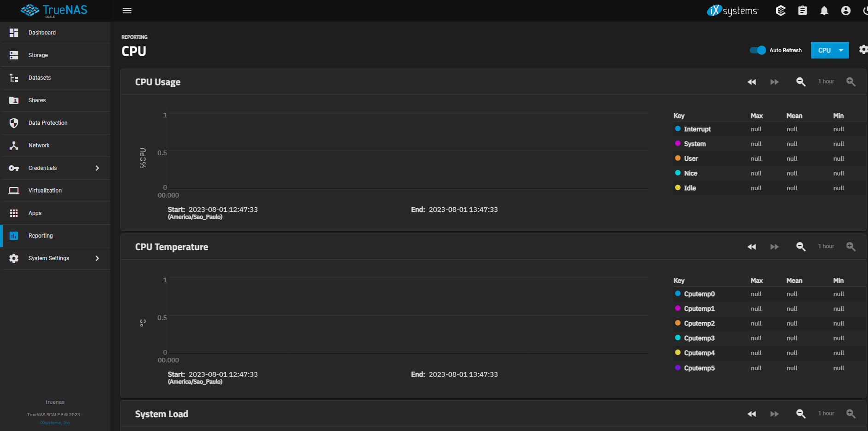This screenshot has width=868, height=431.
Task: Open the alerts bell icon
Action: [824, 11]
